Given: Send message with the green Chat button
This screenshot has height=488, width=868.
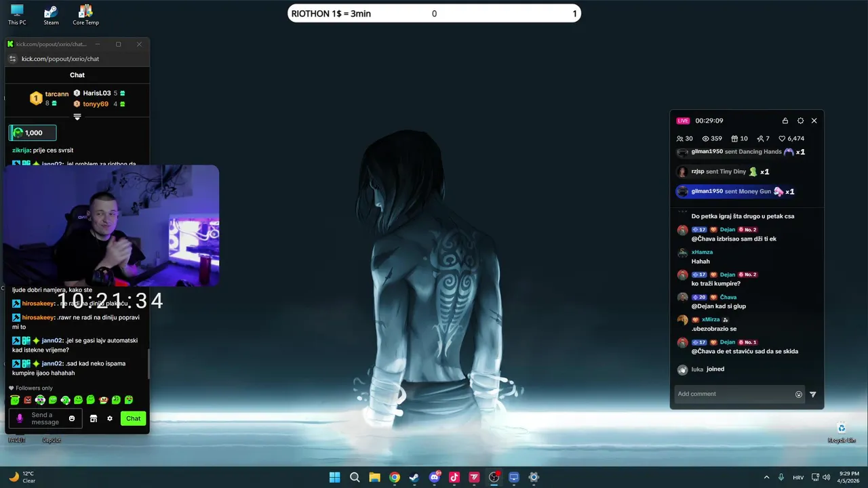Looking at the screenshot, I should (x=134, y=418).
